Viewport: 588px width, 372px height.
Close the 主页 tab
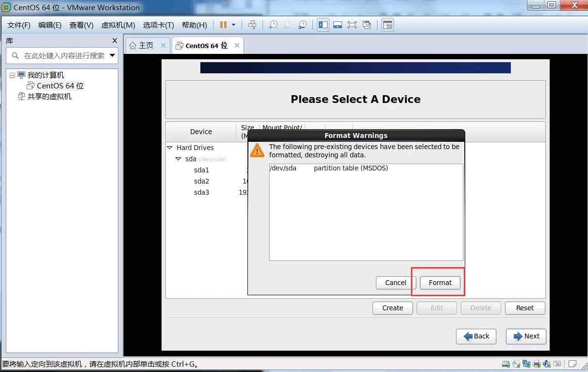[x=163, y=46]
